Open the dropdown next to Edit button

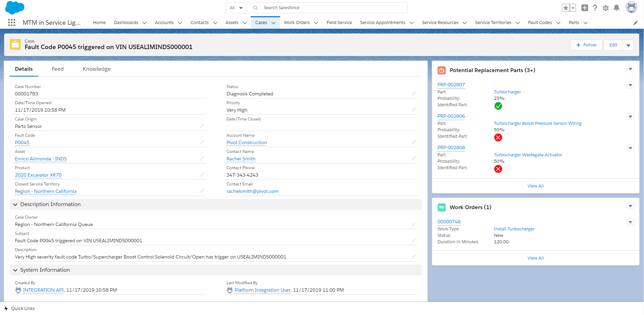628,45
